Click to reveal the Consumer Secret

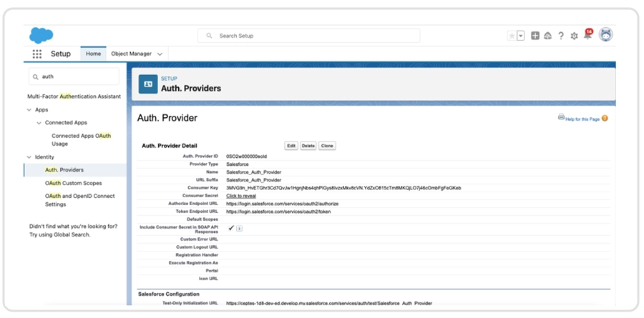coord(241,196)
